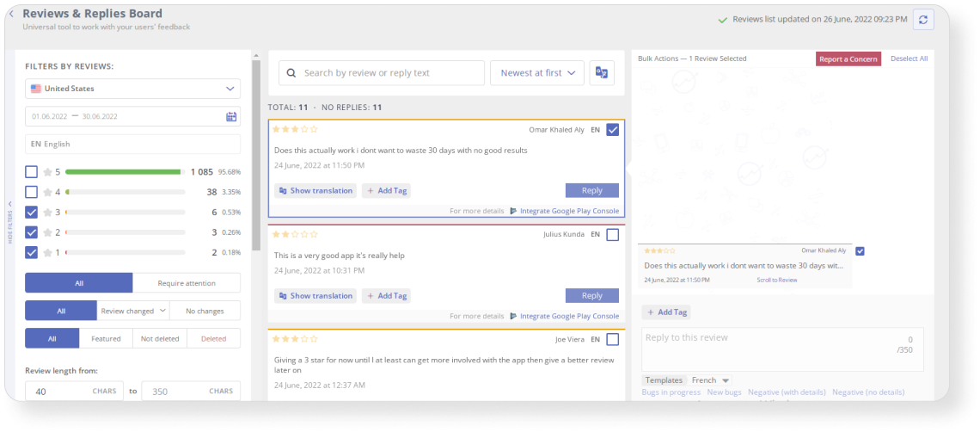Viewport: 980px width, 432px height.
Task: Click the translate all reviews icon
Action: (x=602, y=72)
